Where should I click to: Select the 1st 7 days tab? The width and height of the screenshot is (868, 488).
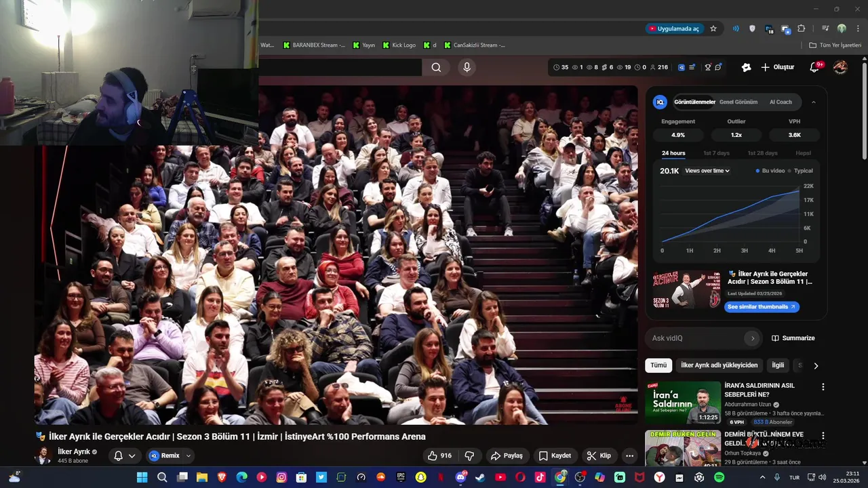click(x=716, y=153)
